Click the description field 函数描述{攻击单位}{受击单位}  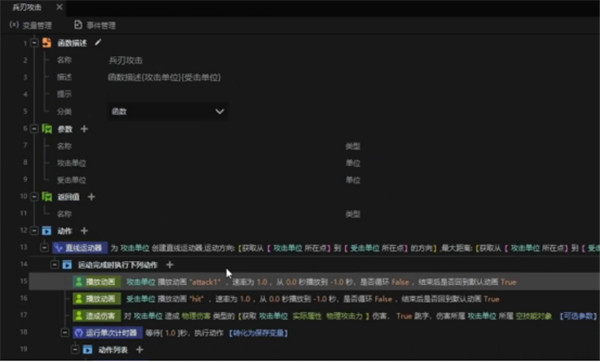click(x=164, y=77)
